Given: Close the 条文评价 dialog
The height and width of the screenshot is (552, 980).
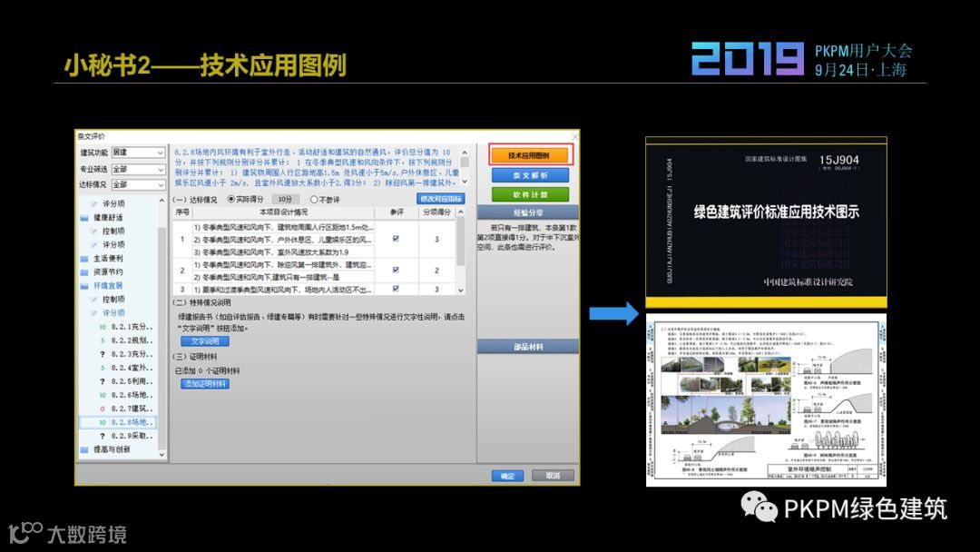Looking at the screenshot, I should 574,136.
